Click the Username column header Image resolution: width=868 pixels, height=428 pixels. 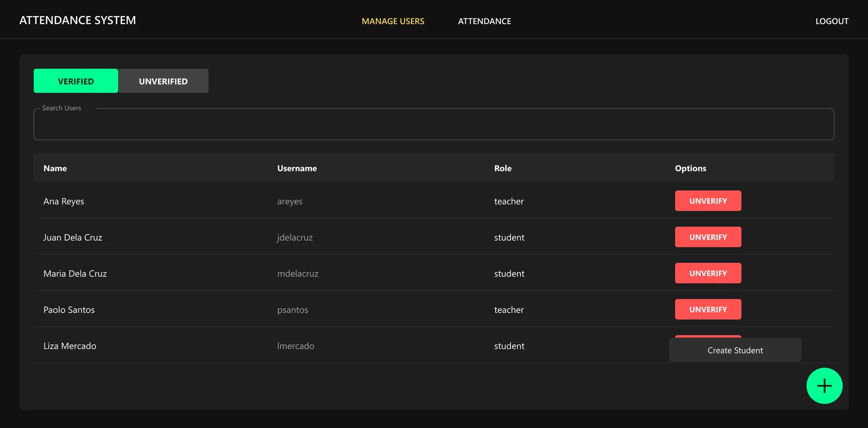click(x=297, y=168)
